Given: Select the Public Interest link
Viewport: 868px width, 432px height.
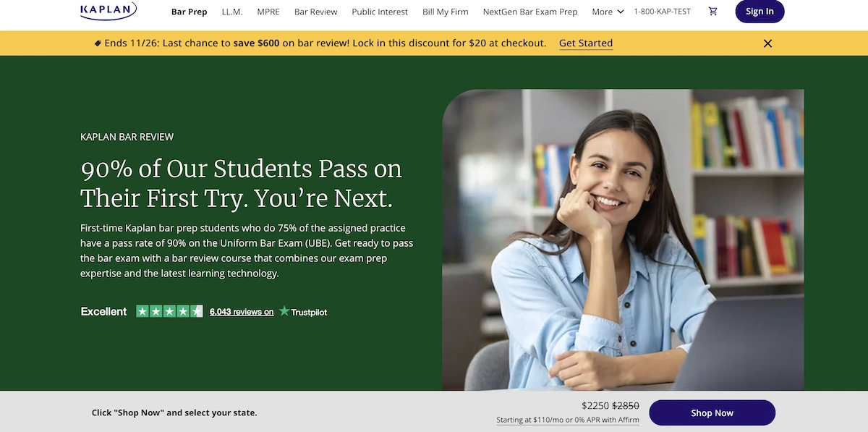Looking at the screenshot, I should [x=380, y=12].
